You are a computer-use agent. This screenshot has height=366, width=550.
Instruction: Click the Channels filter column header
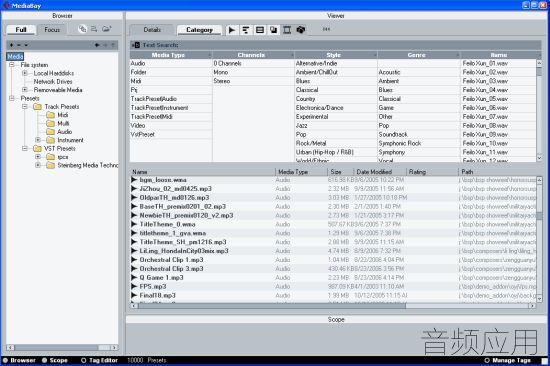click(253, 55)
